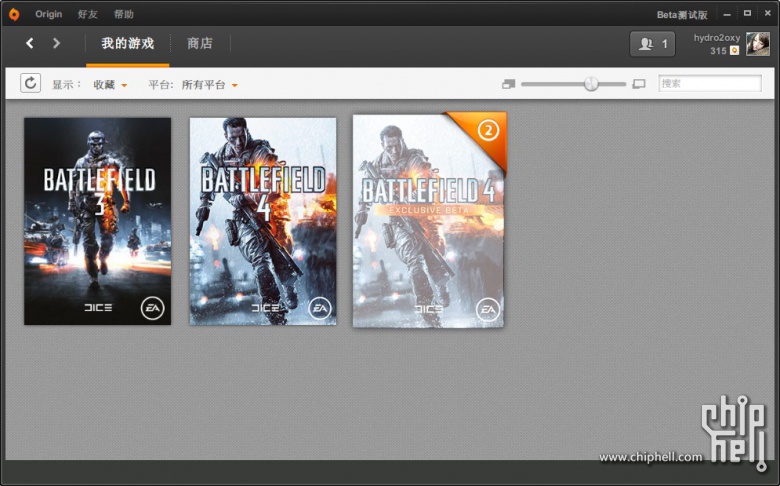Switch to the 商店 tab

pyautogui.click(x=200, y=44)
